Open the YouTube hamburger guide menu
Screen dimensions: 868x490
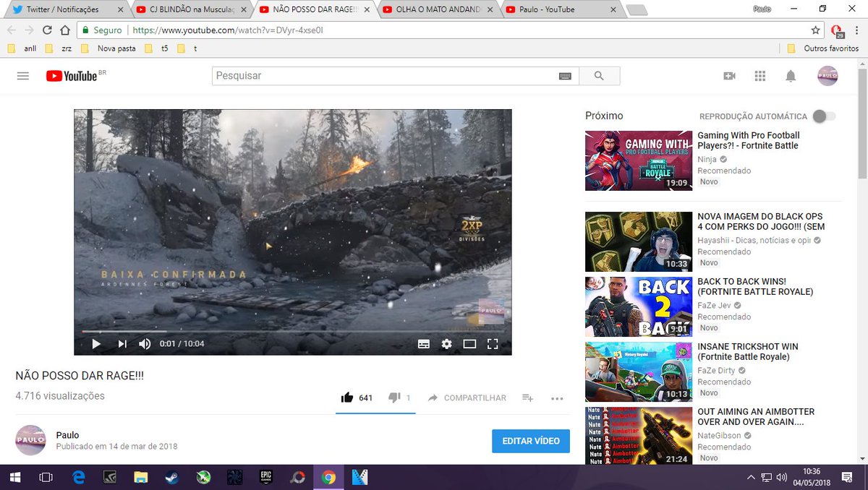coord(22,76)
